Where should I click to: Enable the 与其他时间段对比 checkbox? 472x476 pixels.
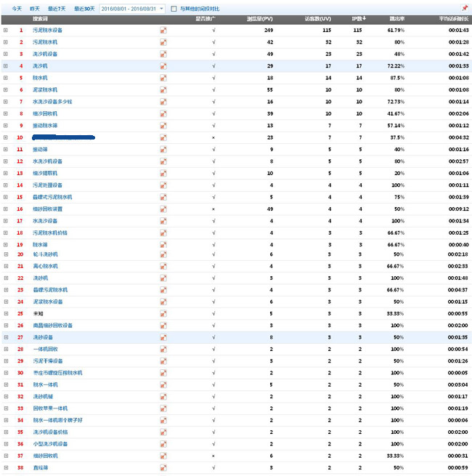click(173, 8)
